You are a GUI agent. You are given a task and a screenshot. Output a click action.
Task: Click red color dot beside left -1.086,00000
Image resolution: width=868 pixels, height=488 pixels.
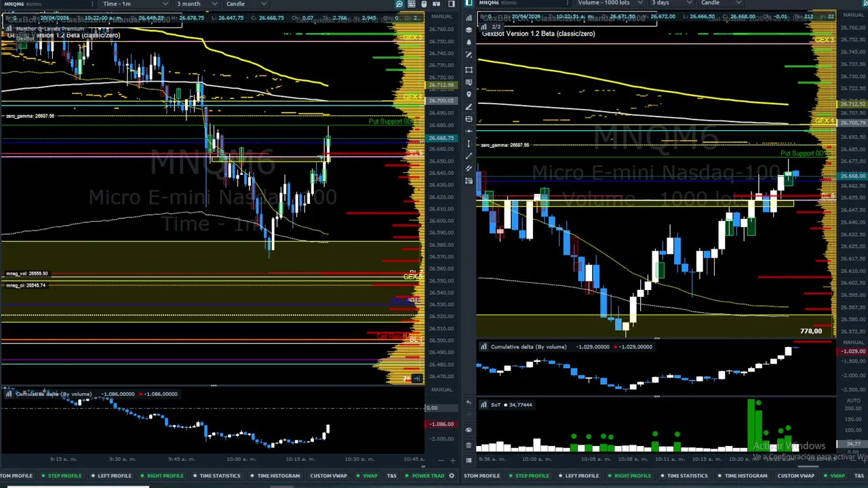tap(140, 394)
